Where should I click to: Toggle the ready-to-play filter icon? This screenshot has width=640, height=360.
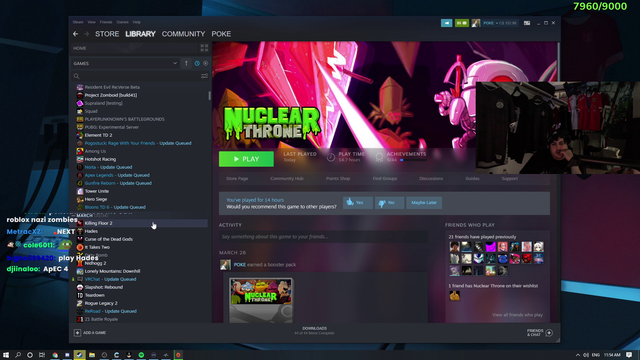tap(205, 63)
